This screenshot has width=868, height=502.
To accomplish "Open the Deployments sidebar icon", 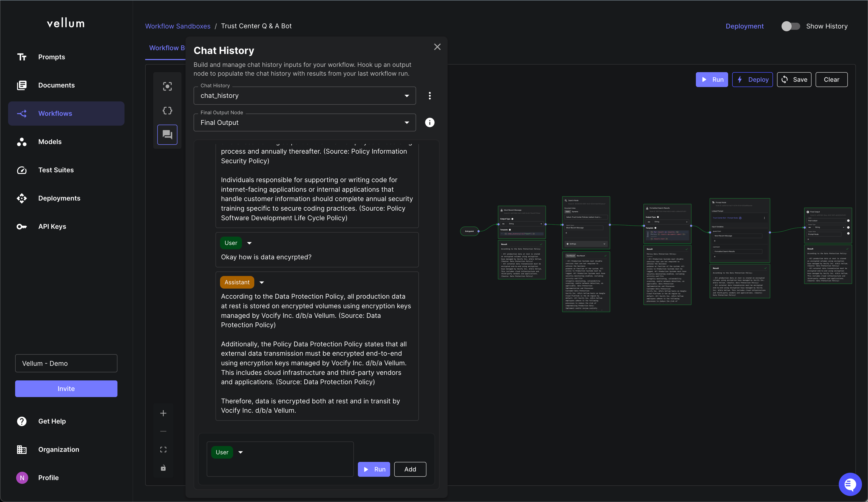I will (22, 198).
